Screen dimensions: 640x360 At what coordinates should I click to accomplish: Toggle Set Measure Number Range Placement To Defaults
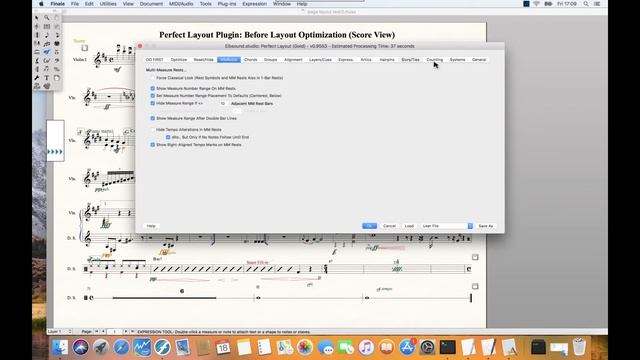coord(153,96)
